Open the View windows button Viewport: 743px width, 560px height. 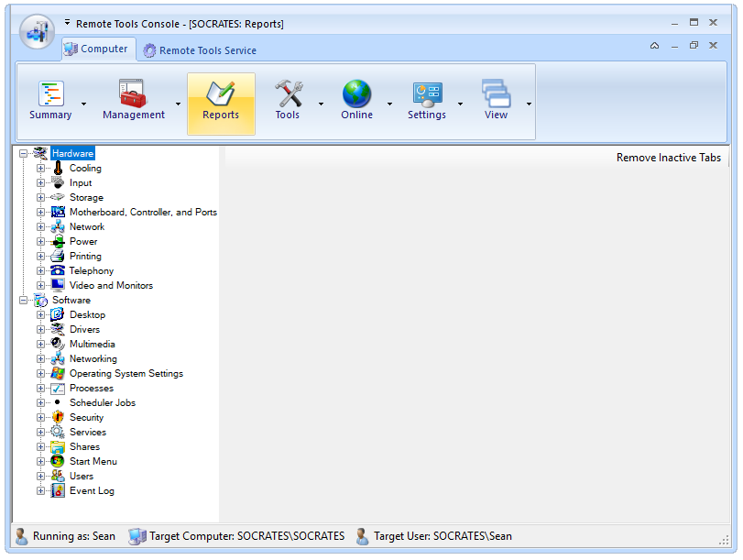tap(496, 101)
